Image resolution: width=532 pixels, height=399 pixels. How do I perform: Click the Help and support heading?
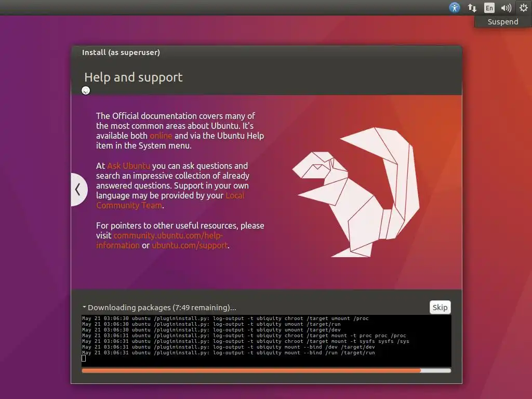(134, 77)
